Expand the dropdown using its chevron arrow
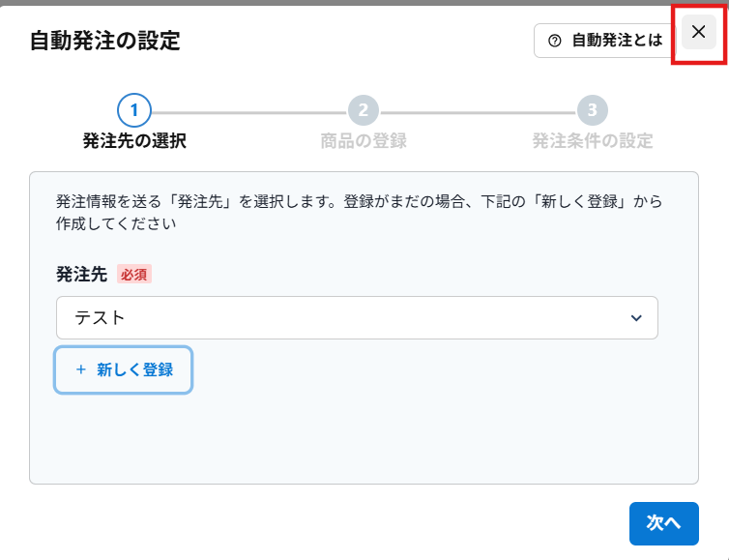729x560 pixels. (635, 318)
